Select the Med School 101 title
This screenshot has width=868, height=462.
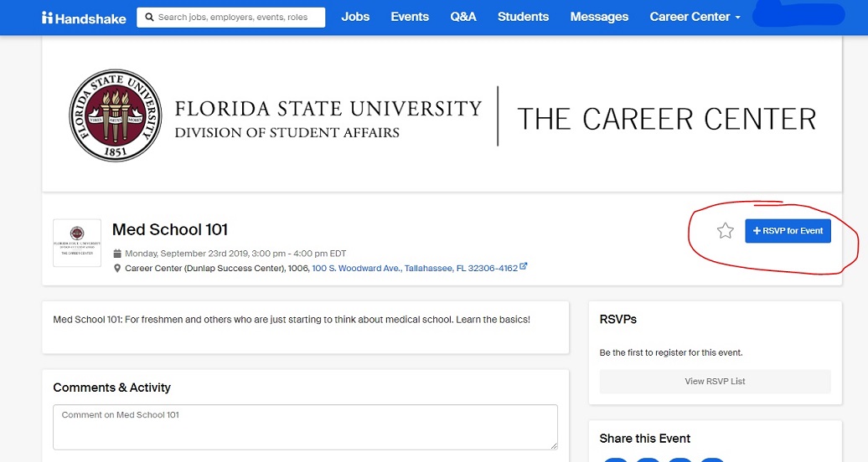170,229
